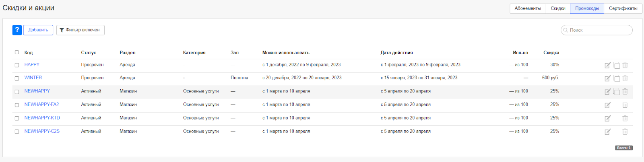
Task: Open the 'Фильтр включен' filter panel
Action: [80, 30]
